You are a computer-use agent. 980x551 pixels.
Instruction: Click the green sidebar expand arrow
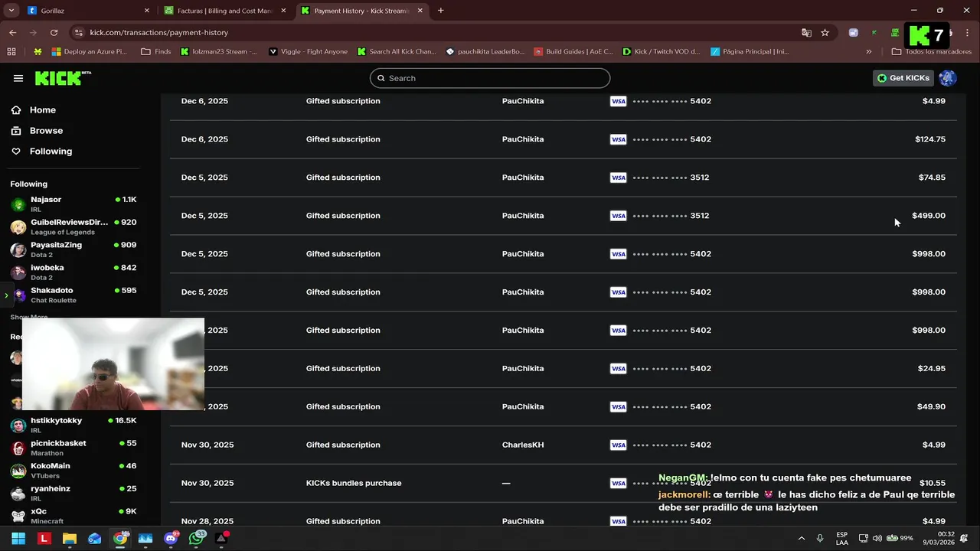tap(6, 295)
